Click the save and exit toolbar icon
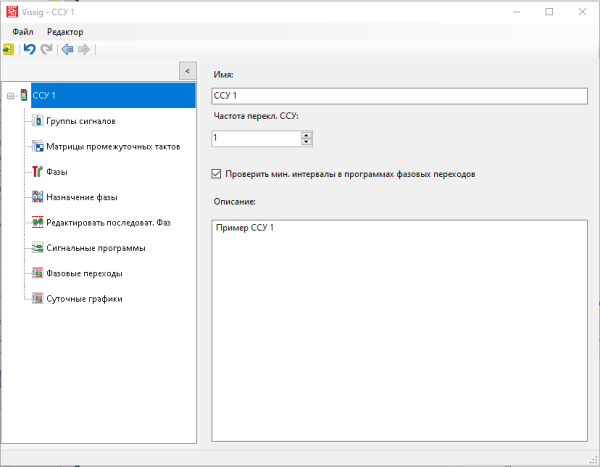Viewport: 600px width, 467px height. (x=9, y=49)
